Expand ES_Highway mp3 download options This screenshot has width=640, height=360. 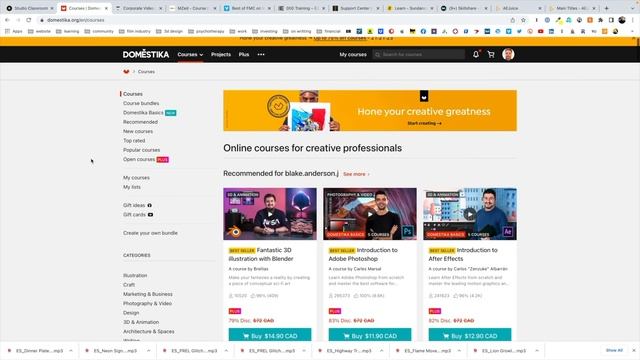pos(382,351)
